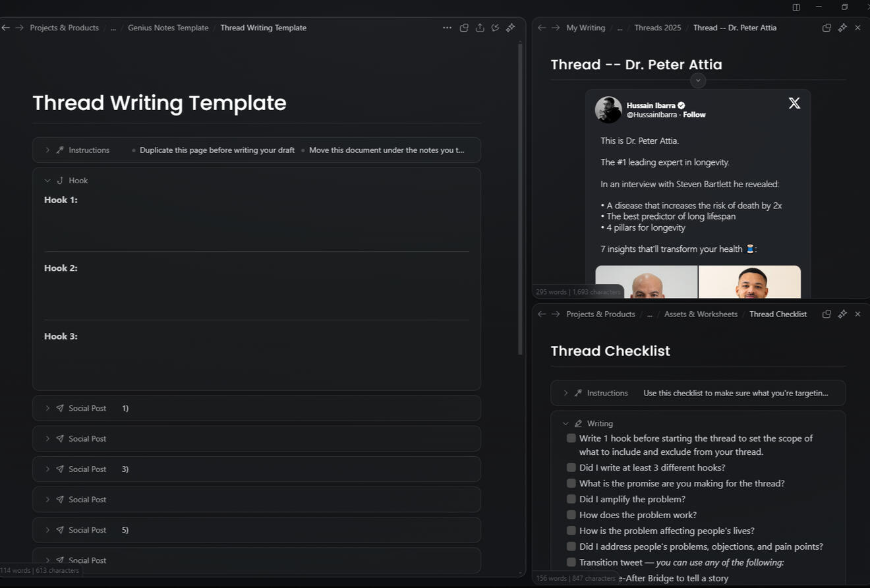Go back in the Thread Checklist pane
Screen dimensions: 870x588
click(x=542, y=314)
